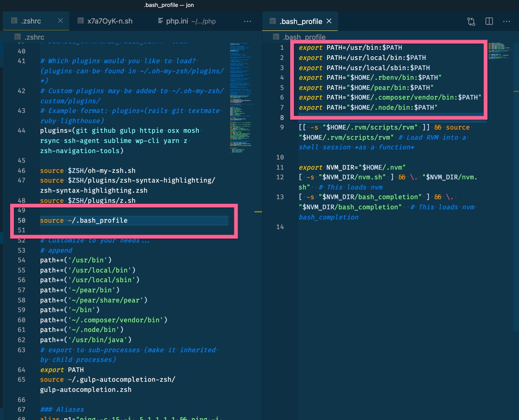519x420 pixels.
Task: Place cursor on export NVM_DIR line
Action: click(x=352, y=167)
